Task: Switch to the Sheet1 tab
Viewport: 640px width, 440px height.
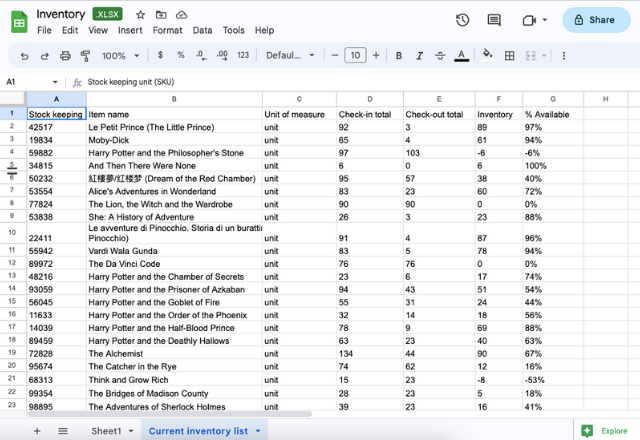Action: coord(106,431)
